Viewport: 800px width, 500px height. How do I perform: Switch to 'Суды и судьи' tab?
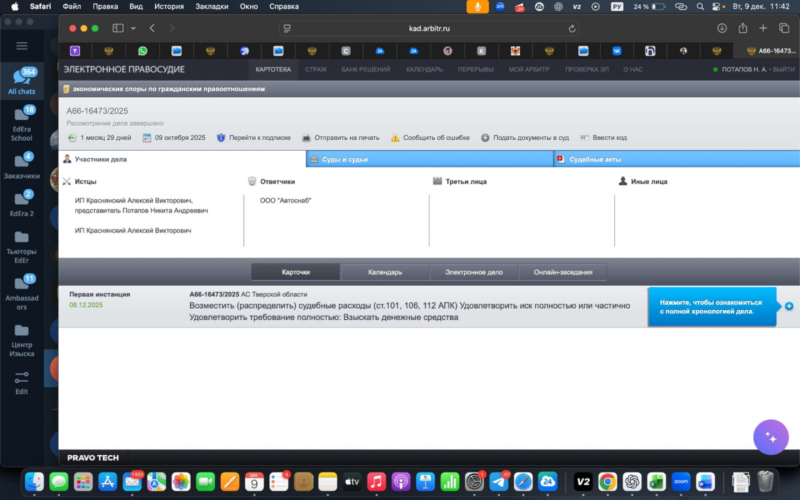[x=430, y=159]
